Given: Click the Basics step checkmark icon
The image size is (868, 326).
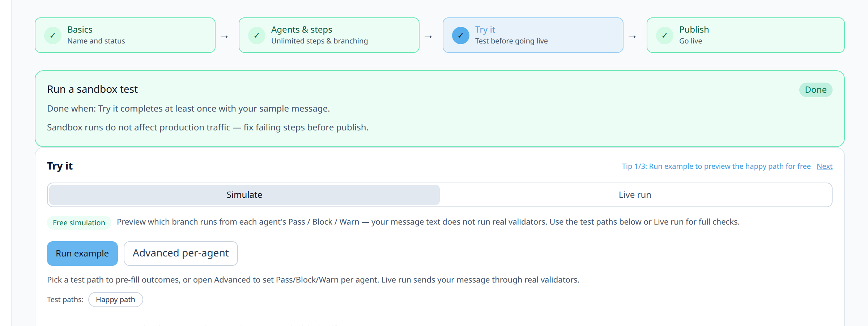Looking at the screenshot, I should tap(53, 35).
